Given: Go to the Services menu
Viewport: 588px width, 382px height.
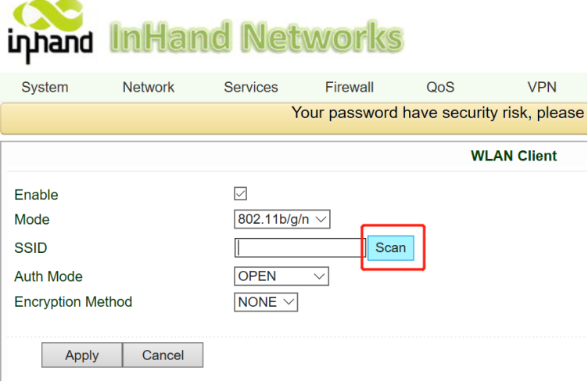Looking at the screenshot, I should point(251,88).
